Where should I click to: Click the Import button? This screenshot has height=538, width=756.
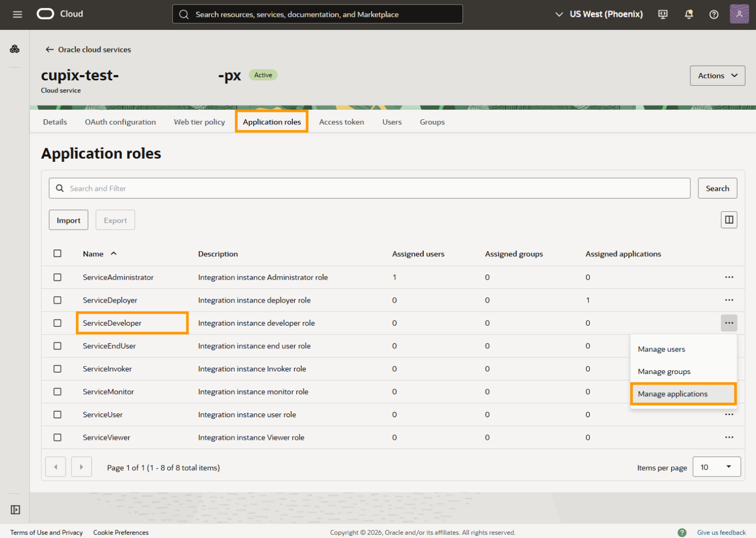click(69, 220)
